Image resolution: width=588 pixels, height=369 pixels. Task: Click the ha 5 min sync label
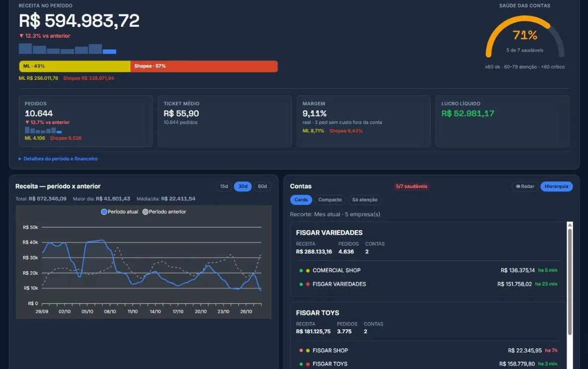[x=547, y=270]
